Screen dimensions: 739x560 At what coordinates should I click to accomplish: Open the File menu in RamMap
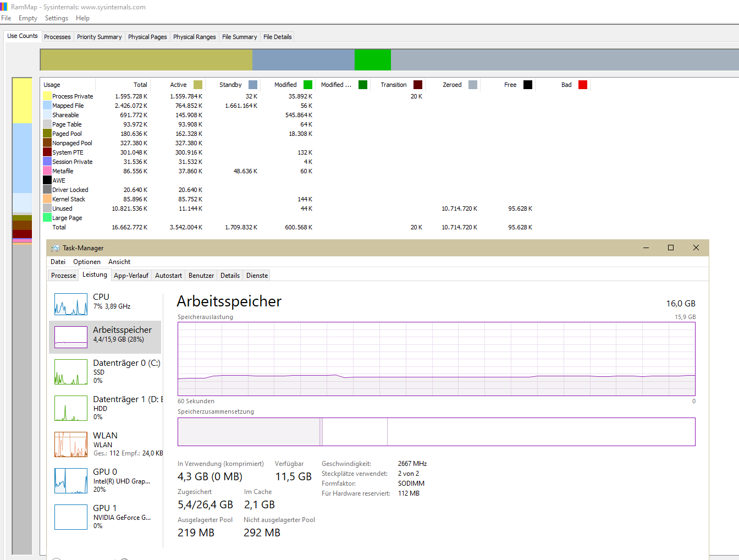(6, 18)
